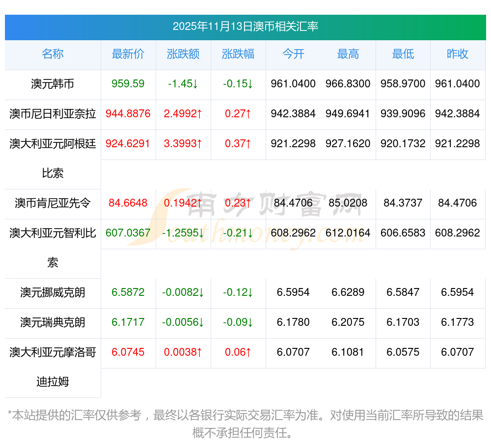Click latest price 607.0367
This screenshot has width=491, height=448.
(128, 233)
